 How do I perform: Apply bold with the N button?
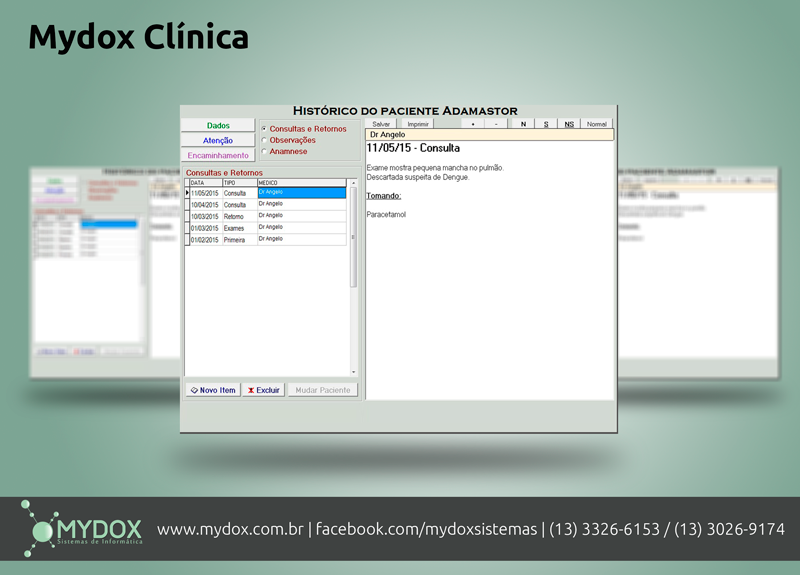(522, 124)
